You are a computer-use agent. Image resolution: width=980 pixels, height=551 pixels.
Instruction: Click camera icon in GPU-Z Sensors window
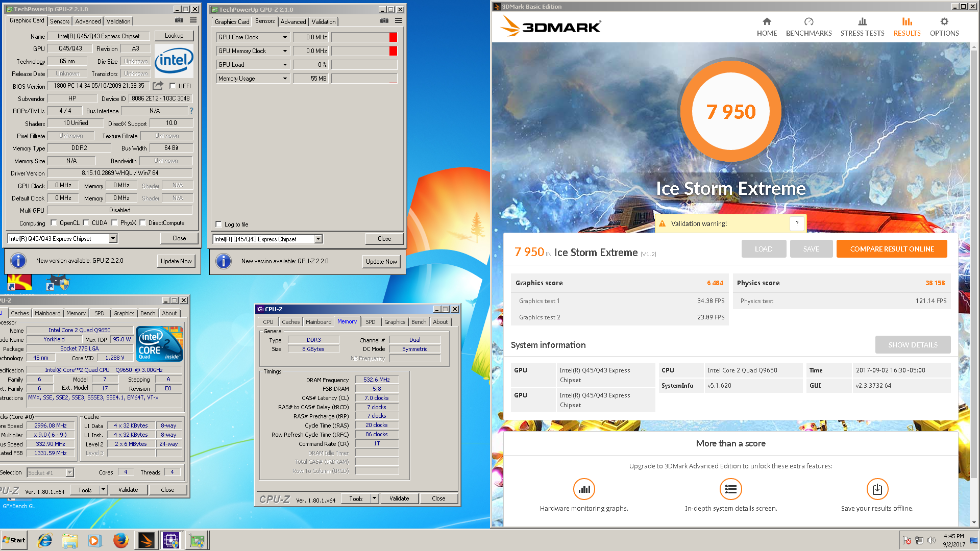(x=384, y=21)
